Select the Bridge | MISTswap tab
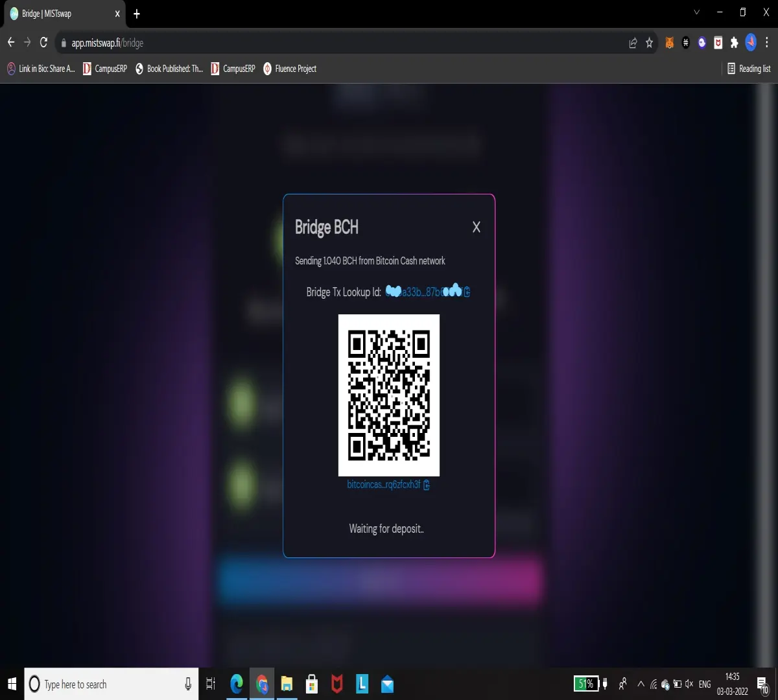This screenshot has width=778, height=700. point(65,14)
